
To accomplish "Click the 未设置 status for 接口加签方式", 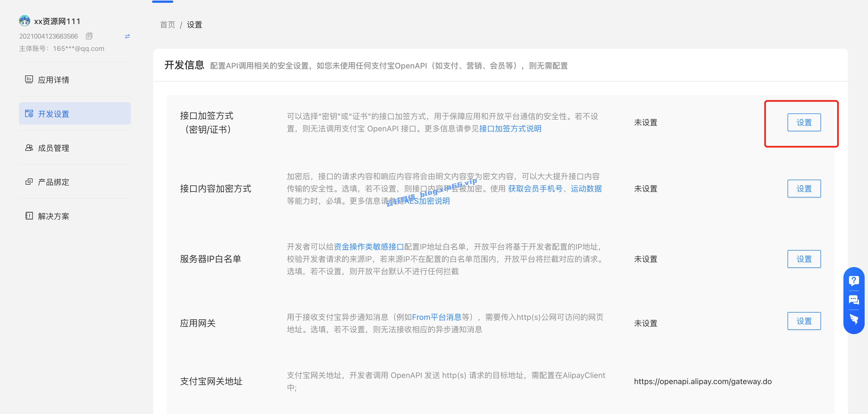I will coord(646,123).
